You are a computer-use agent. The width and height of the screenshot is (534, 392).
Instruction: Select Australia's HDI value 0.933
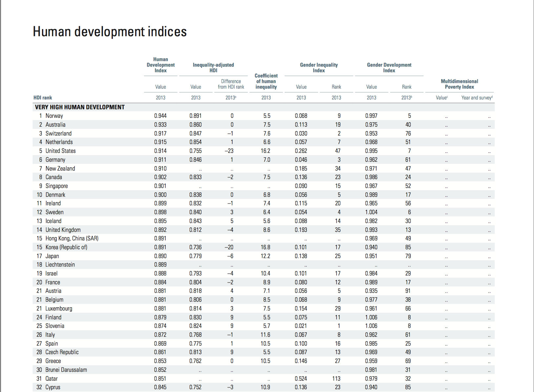click(x=160, y=125)
